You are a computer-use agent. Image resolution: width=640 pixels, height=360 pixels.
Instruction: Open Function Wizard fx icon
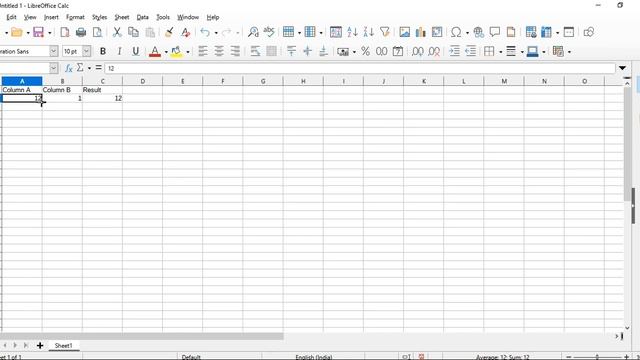[x=69, y=68]
